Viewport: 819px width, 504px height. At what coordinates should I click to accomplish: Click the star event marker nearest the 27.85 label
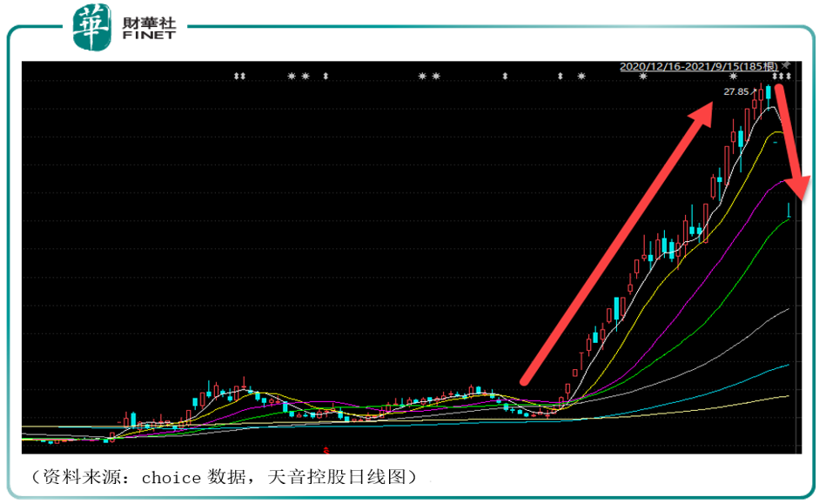pyautogui.click(x=734, y=77)
